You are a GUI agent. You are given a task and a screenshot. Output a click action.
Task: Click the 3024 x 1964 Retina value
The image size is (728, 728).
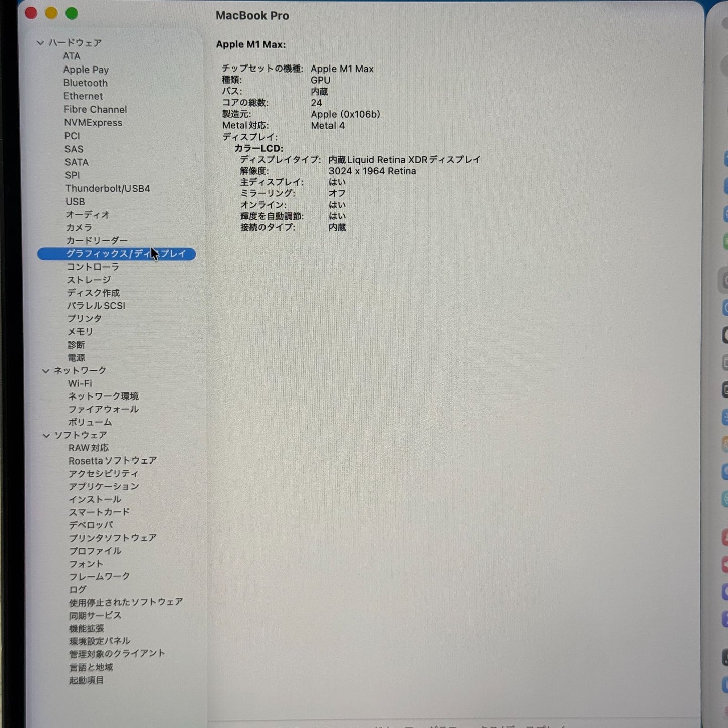click(372, 171)
